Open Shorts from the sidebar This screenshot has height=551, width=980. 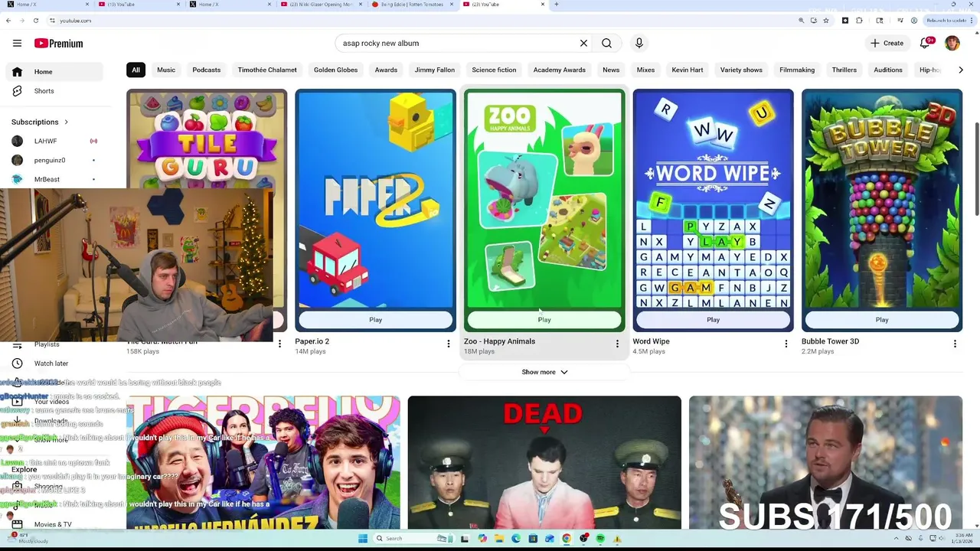[x=54, y=91]
